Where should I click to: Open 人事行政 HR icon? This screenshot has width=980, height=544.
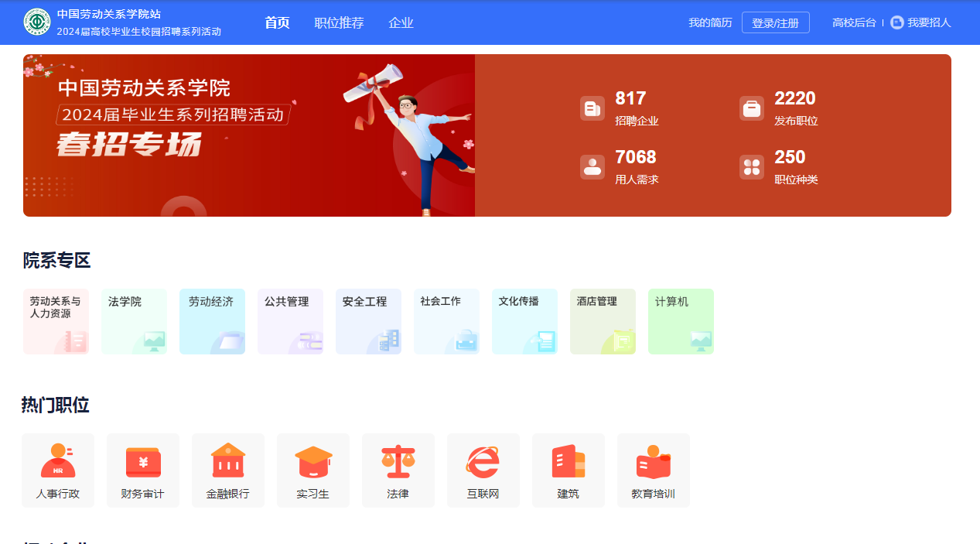[58, 461]
